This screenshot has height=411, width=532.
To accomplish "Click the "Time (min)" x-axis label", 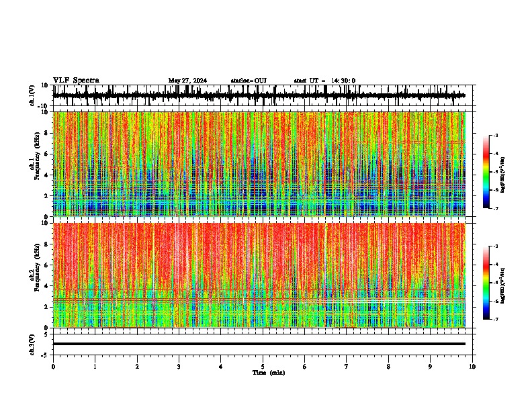I will (269, 373).
